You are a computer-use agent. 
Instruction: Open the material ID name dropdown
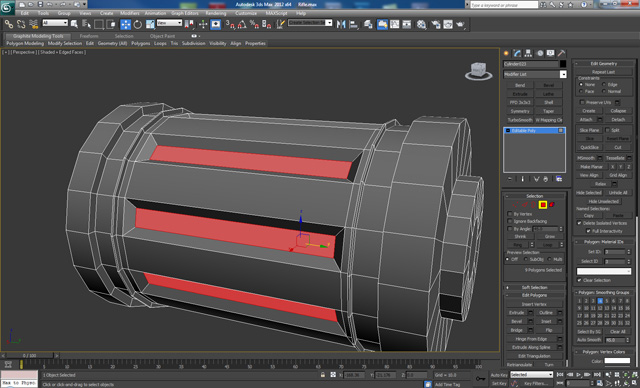[x=604, y=271]
